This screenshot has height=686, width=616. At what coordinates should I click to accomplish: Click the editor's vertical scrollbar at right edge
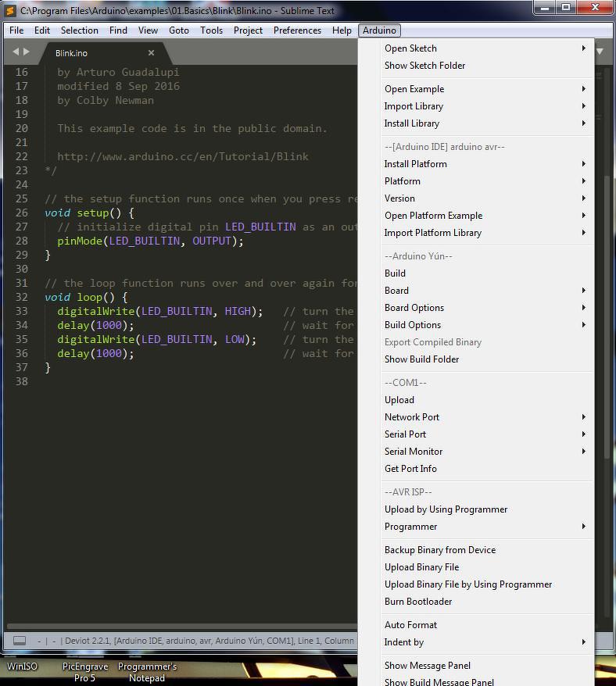click(x=607, y=317)
